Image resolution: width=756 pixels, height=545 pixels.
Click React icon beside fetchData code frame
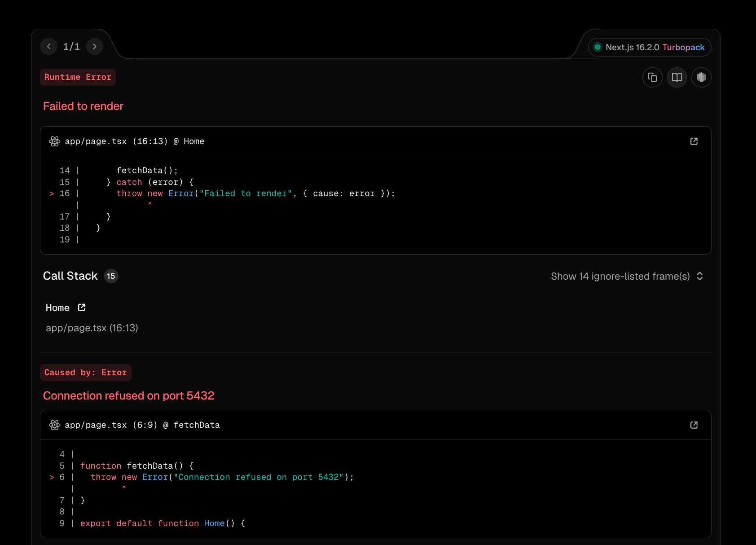55,425
